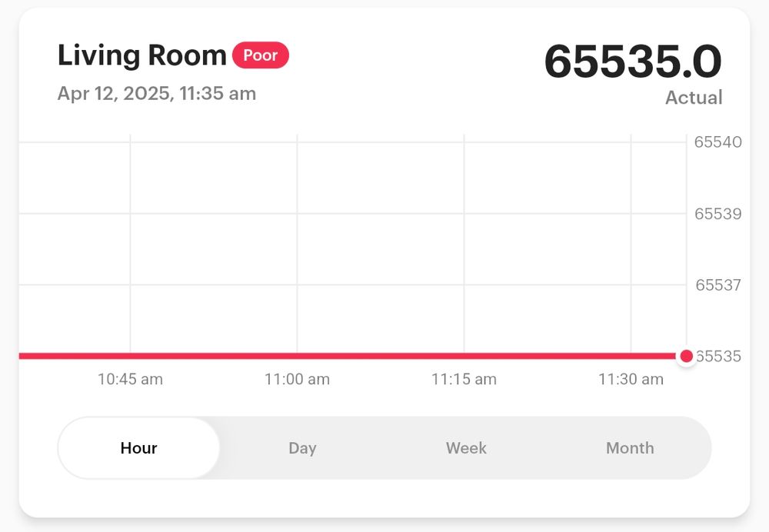Click the 65535 axis label
This screenshot has width=769, height=532.
pyautogui.click(x=721, y=356)
